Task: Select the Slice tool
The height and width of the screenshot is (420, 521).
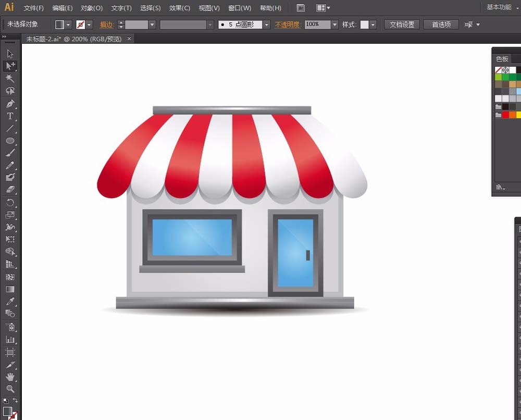Action: point(10,365)
